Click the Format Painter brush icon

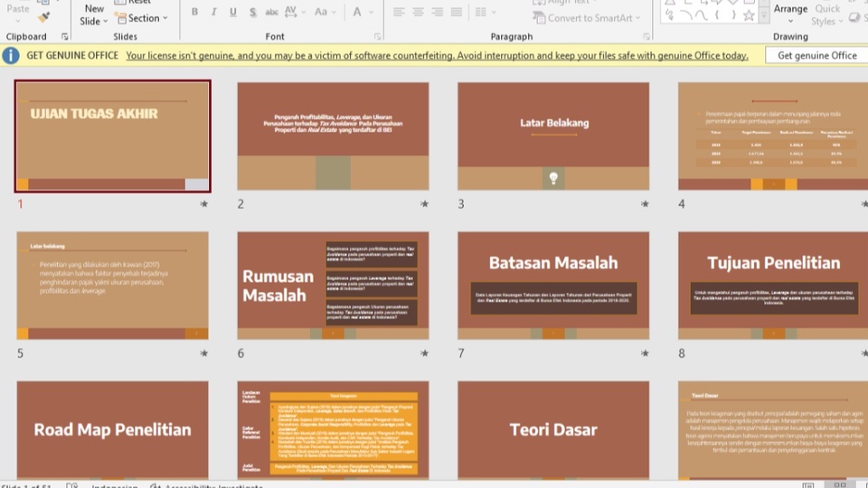(x=43, y=18)
